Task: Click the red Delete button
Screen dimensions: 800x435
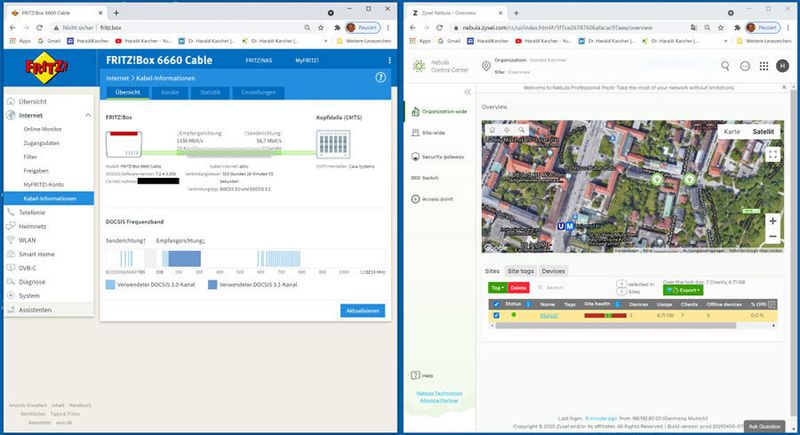Action: [x=518, y=288]
